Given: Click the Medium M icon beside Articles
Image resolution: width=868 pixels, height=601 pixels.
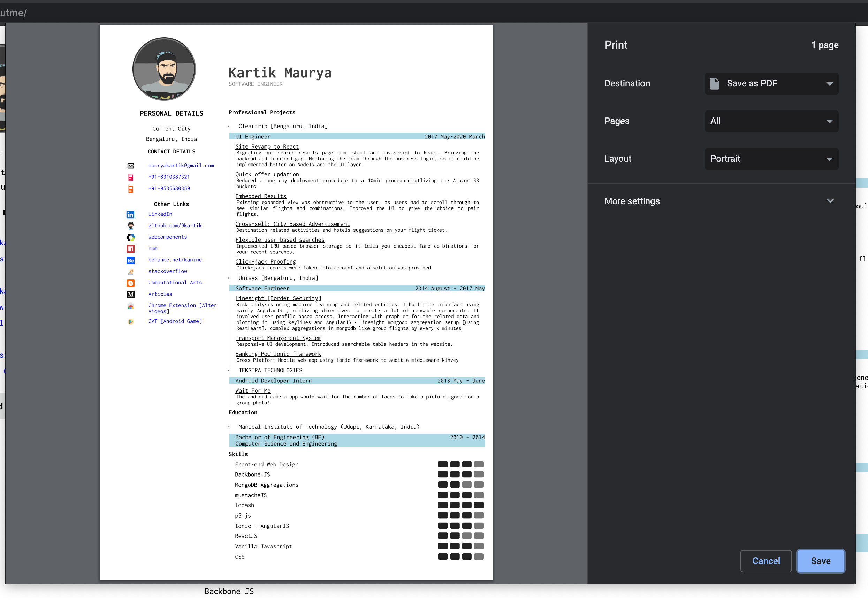Looking at the screenshot, I should click(x=131, y=295).
